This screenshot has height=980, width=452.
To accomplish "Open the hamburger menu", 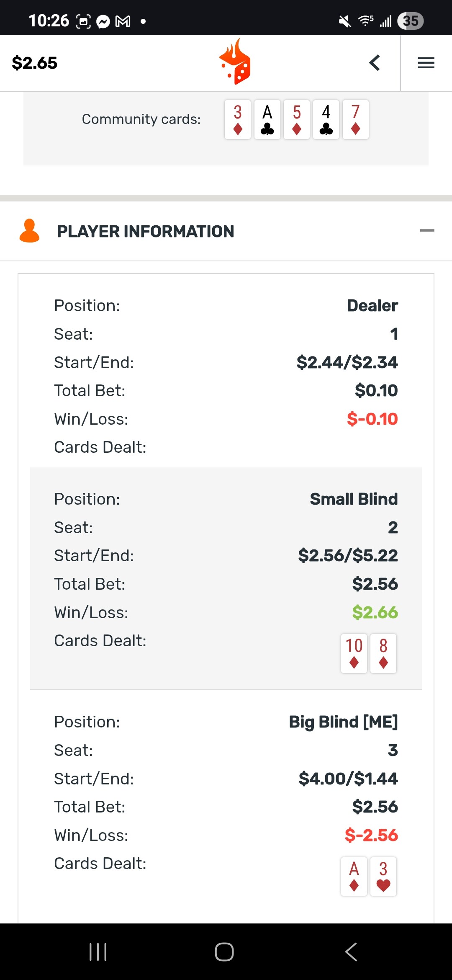I will point(426,63).
